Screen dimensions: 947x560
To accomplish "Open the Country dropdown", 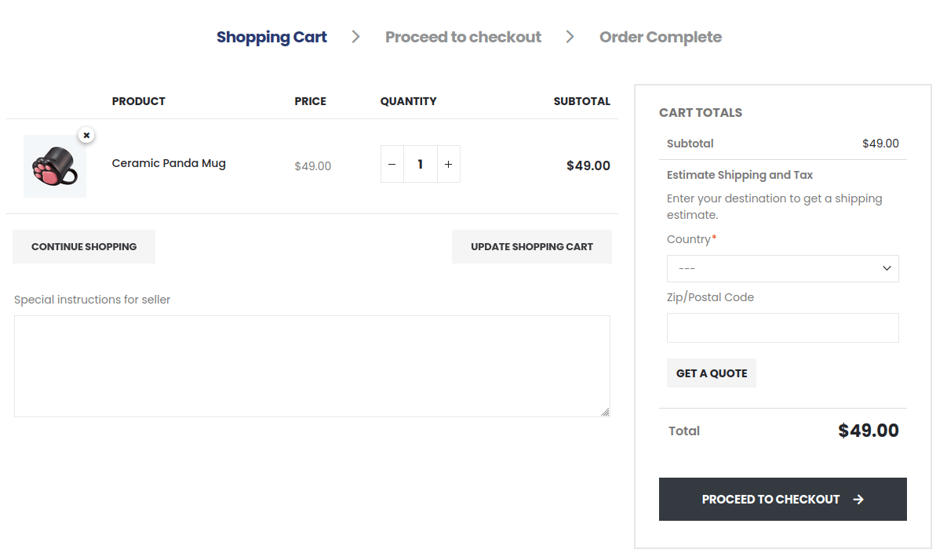I will click(782, 268).
